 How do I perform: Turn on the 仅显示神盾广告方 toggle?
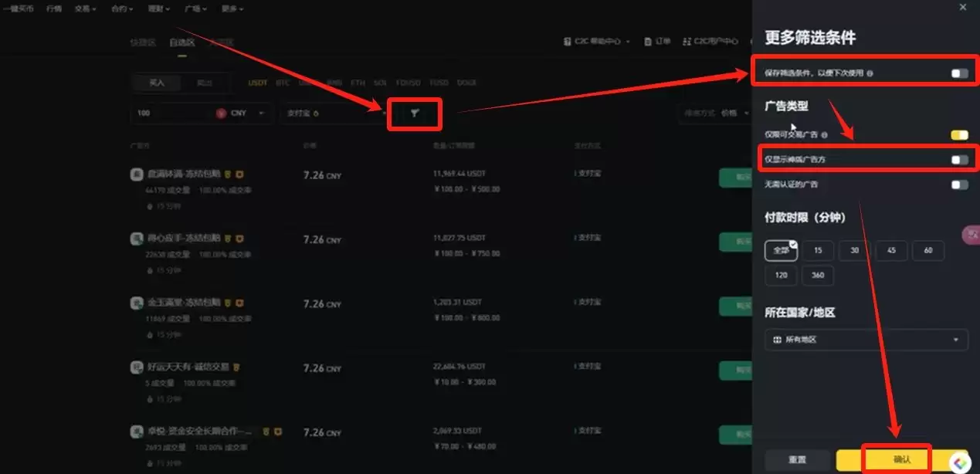pos(959,160)
